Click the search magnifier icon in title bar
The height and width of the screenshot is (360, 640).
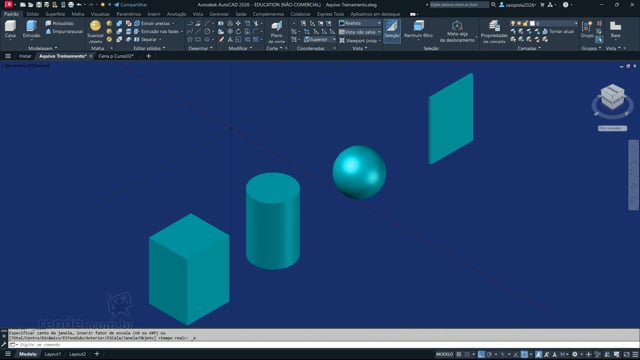coord(493,4)
